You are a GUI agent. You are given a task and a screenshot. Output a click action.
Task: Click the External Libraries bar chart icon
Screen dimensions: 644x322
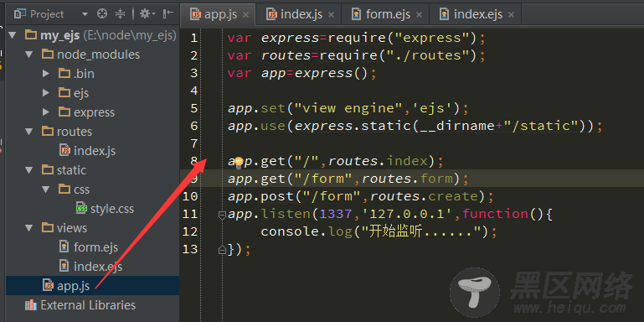click(30, 305)
